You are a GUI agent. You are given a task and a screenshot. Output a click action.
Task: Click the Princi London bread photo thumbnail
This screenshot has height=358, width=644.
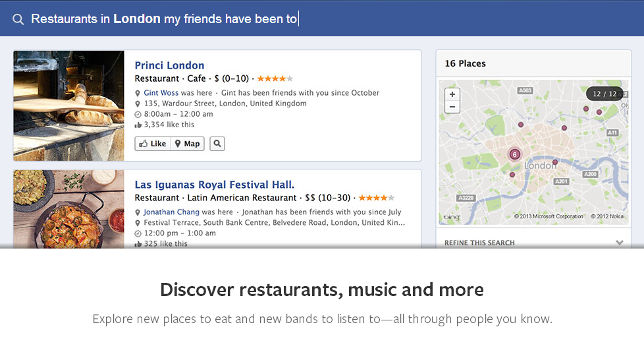pyautogui.click(x=68, y=105)
